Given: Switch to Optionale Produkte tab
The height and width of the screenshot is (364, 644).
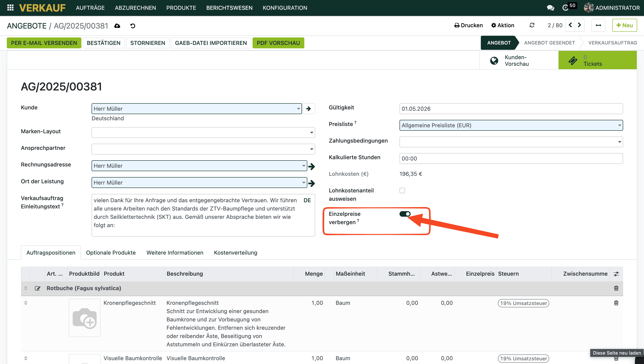Looking at the screenshot, I should coord(111,252).
